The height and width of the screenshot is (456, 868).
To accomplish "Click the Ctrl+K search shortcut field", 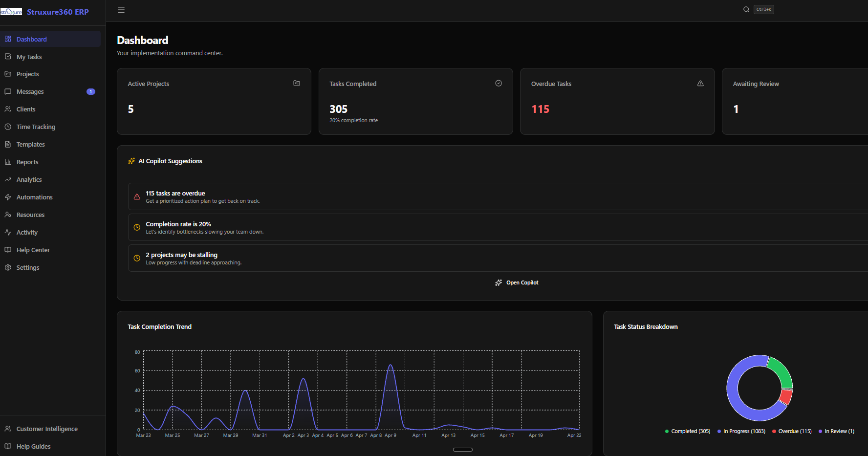I will 763,9.
